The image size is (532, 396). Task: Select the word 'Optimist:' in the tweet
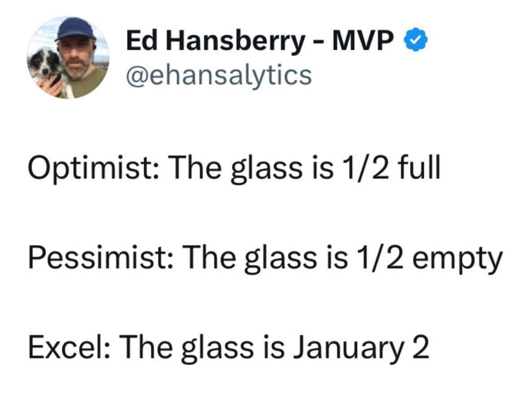pyautogui.click(x=93, y=168)
